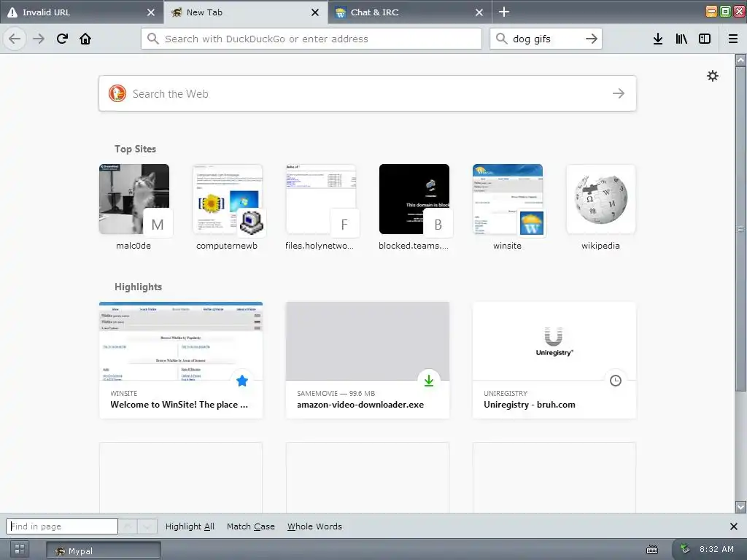The width and height of the screenshot is (747, 560).
Task: Open the Uniregistry - bruh.com highlight
Action: click(554, 360)
